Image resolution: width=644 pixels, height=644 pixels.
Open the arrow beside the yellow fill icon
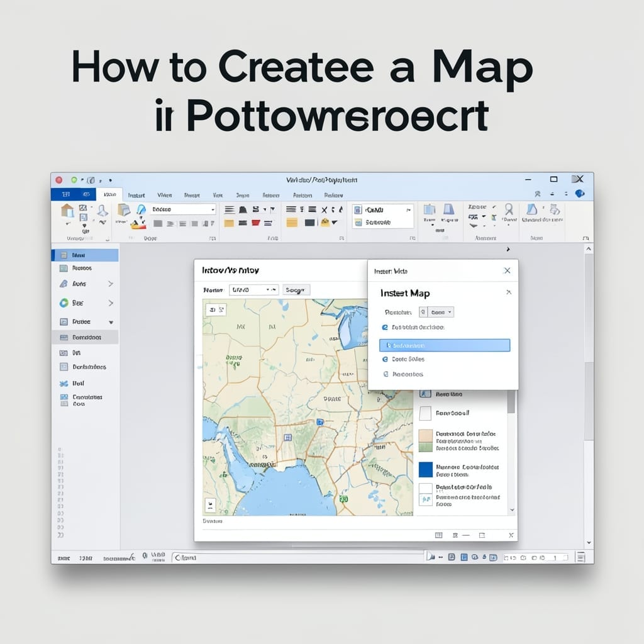pyautogui.click(x=335, y=223)
